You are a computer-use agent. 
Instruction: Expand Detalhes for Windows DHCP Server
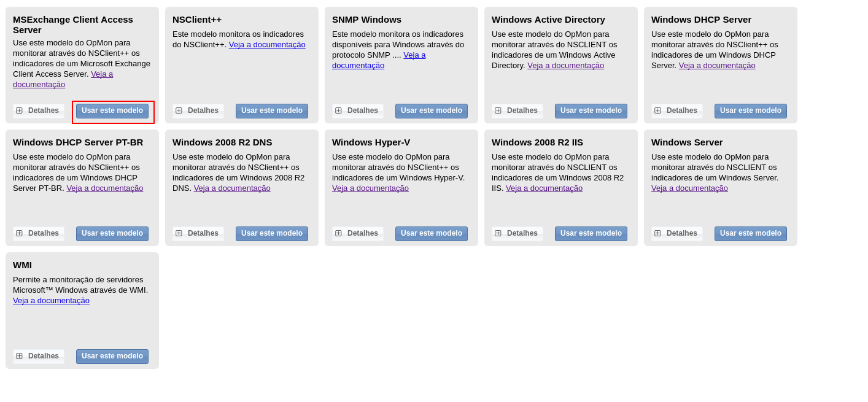pyautogui.click(x=676, y=110)
